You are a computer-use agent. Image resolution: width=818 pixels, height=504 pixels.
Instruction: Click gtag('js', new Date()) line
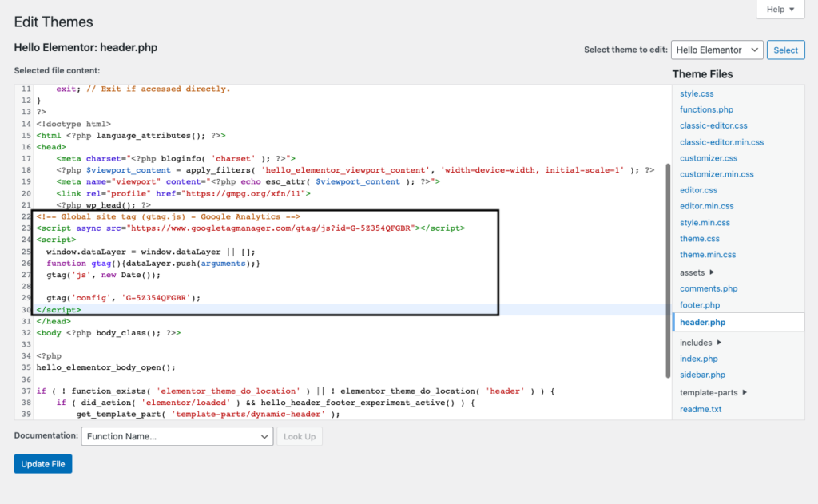click(103, 275)
